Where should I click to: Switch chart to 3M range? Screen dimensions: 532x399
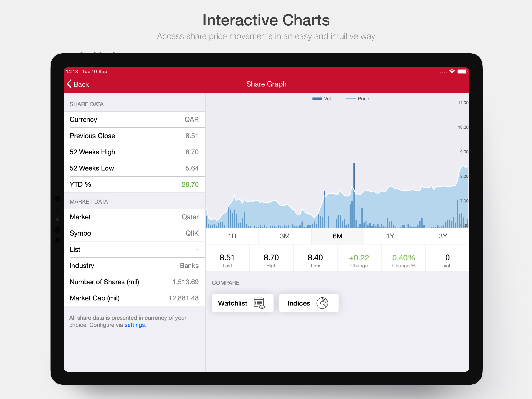285,236
